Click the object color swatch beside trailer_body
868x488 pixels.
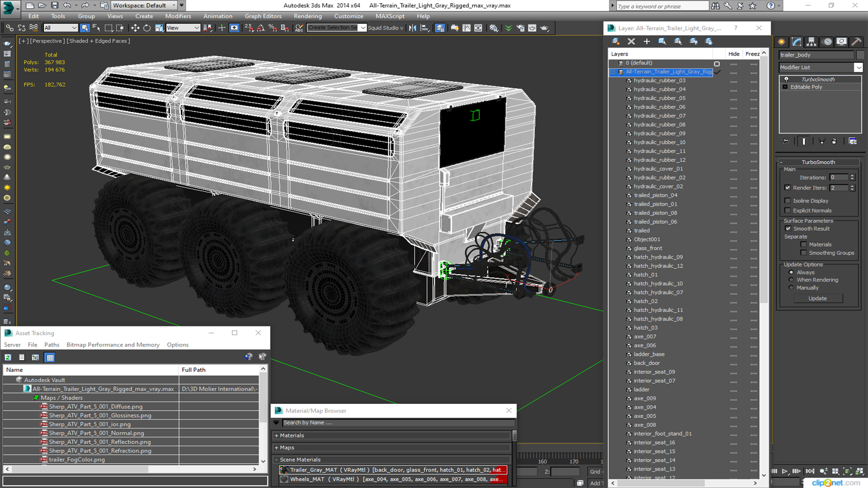(x=860, y=55)
